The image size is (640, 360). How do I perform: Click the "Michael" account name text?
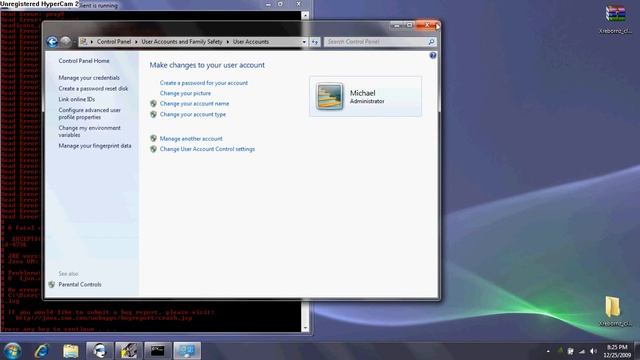(x=362, y=93)
